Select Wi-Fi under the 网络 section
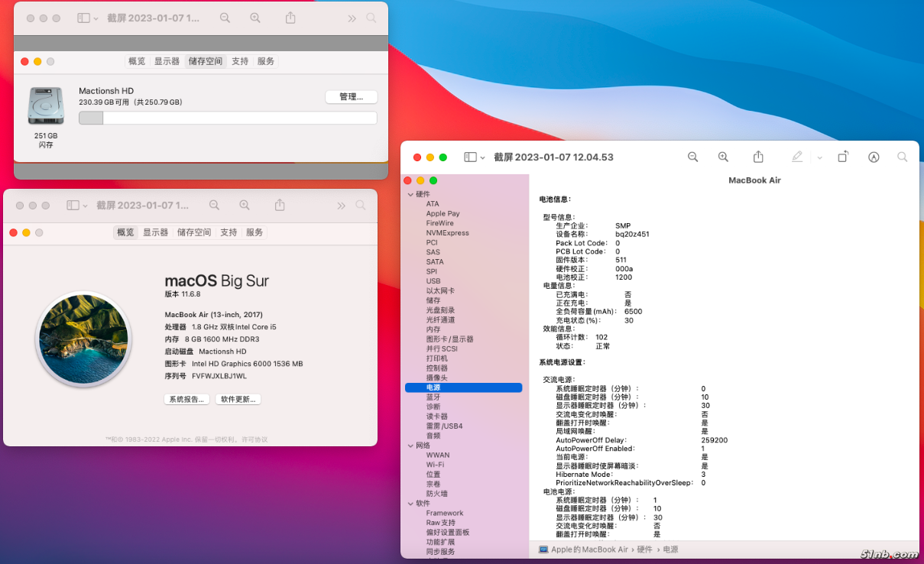 (435, 465)
